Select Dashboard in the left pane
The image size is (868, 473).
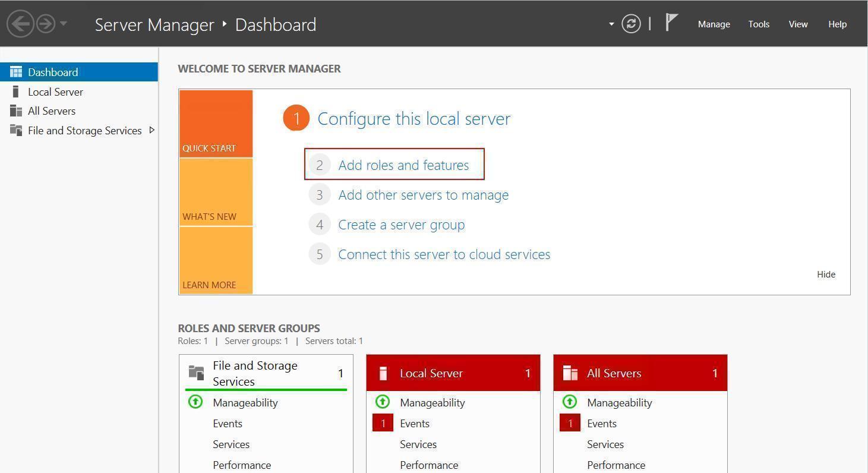point(79,72)
